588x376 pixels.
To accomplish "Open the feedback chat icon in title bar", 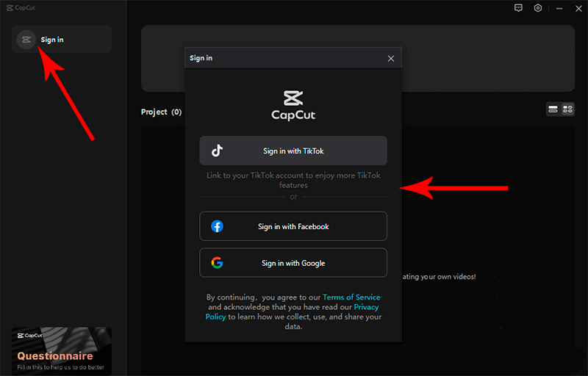I will point(518,8).
